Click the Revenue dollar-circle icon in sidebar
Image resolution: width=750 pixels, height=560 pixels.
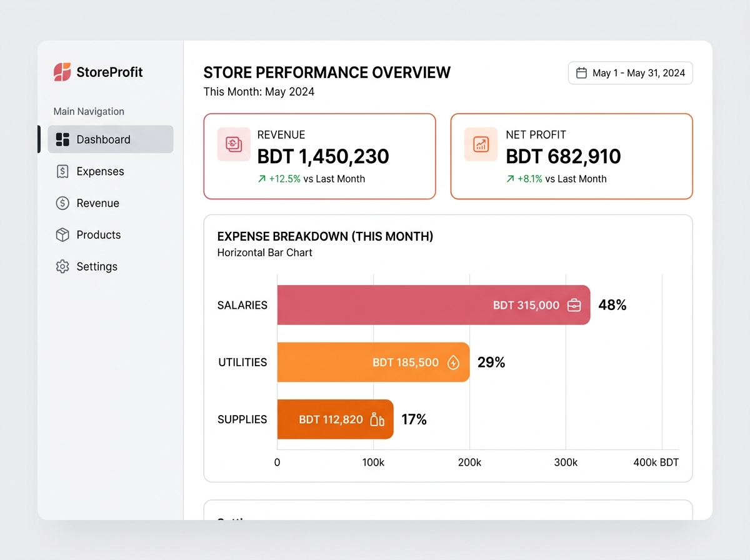tap(62, 203)
